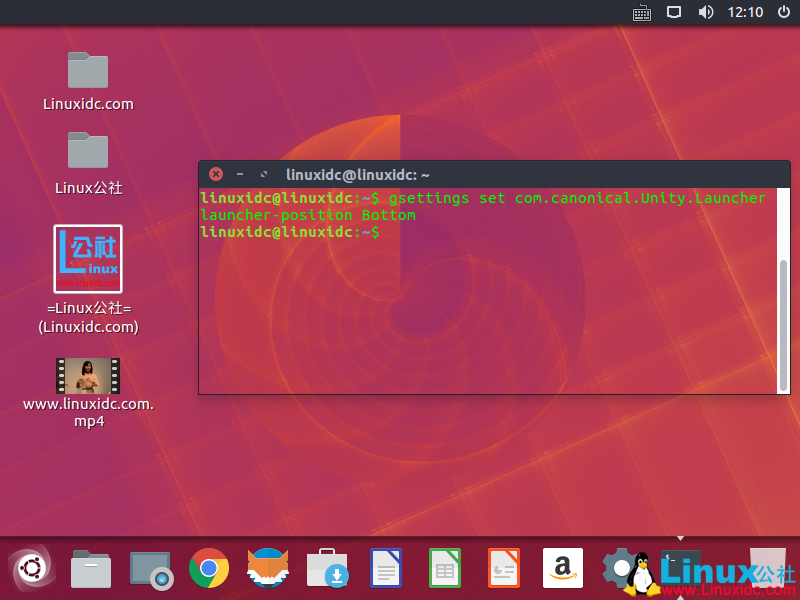
Task: Open the keyboard input indicator
Action: click(642, 12)
